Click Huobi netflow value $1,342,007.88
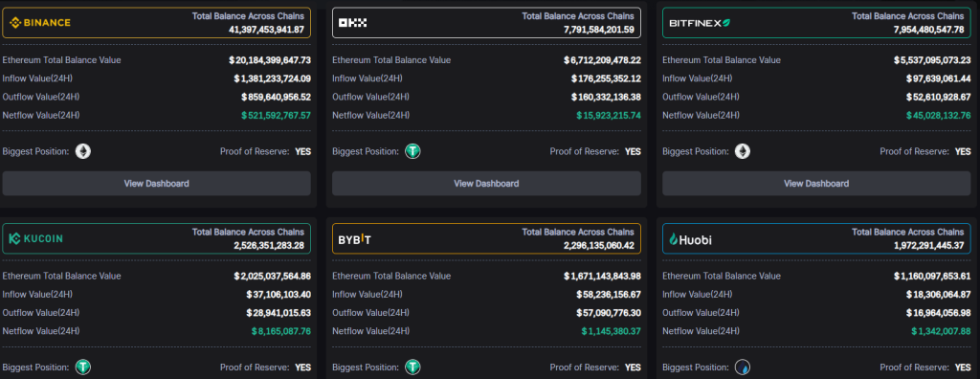Screen dimensions: 980x379 941,331
